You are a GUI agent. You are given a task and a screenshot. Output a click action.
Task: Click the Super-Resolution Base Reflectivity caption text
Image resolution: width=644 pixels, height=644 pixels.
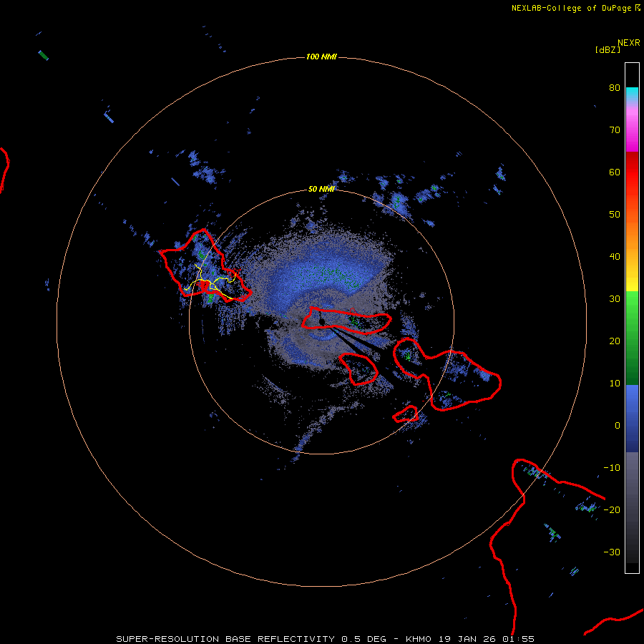[x=326, y=639]
